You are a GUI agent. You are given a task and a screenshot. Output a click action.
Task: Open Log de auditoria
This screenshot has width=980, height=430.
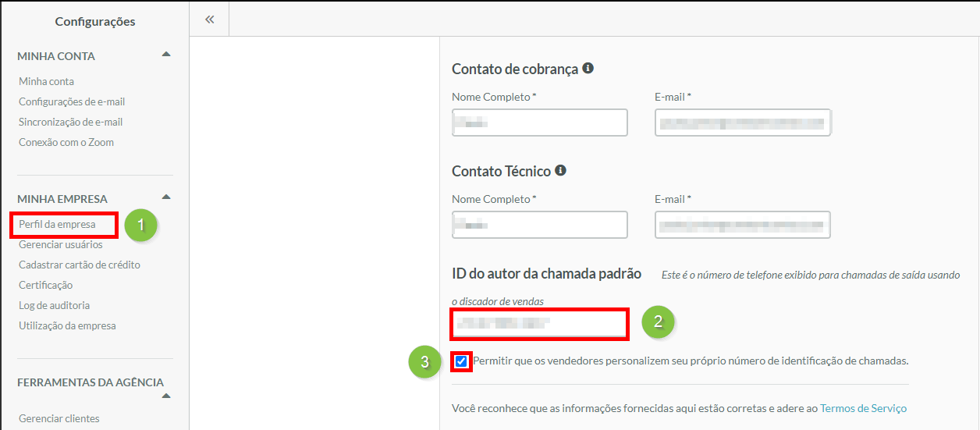tap(55, 305)
